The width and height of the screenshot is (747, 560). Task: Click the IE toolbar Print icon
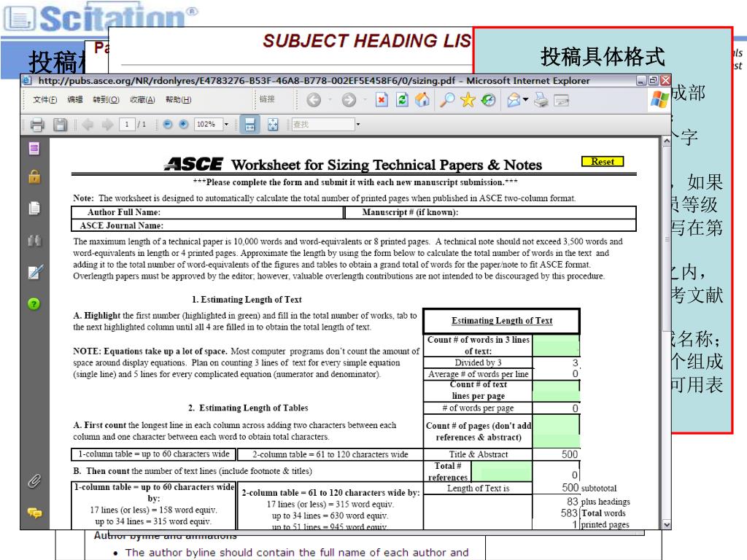541,99
